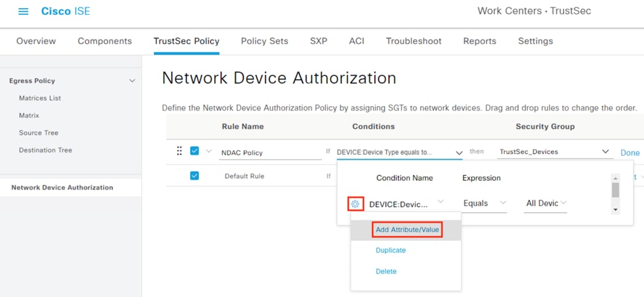Image resolution: width=644 pixels, height=297 pixels.
Task: Collapse the Egress Policy section
Action: 132,81
